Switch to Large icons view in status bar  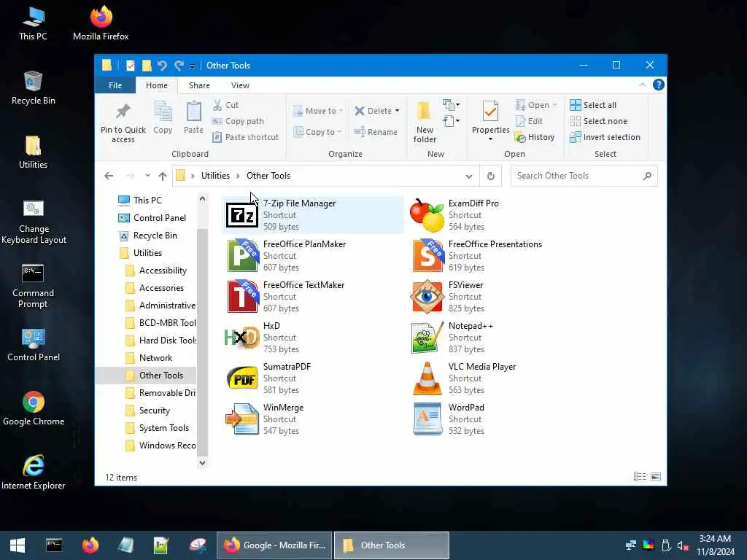point(656,477)
